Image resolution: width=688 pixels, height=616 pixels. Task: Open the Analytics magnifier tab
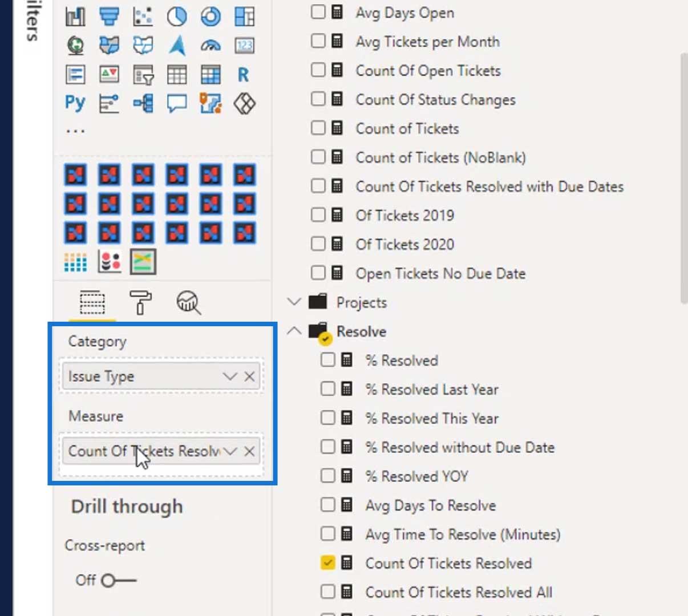click(188, 302)
